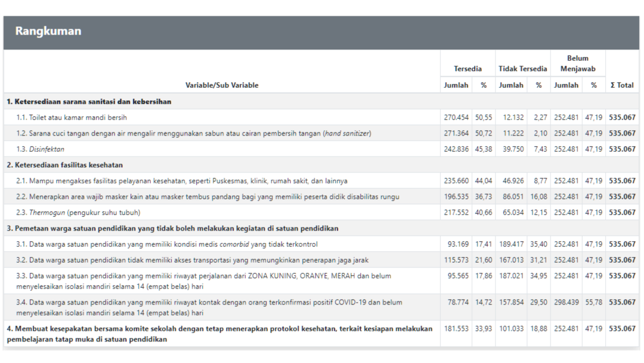Click the Tidak Tersedia column group header
The image size is (644, 363).
pos(522,69)
